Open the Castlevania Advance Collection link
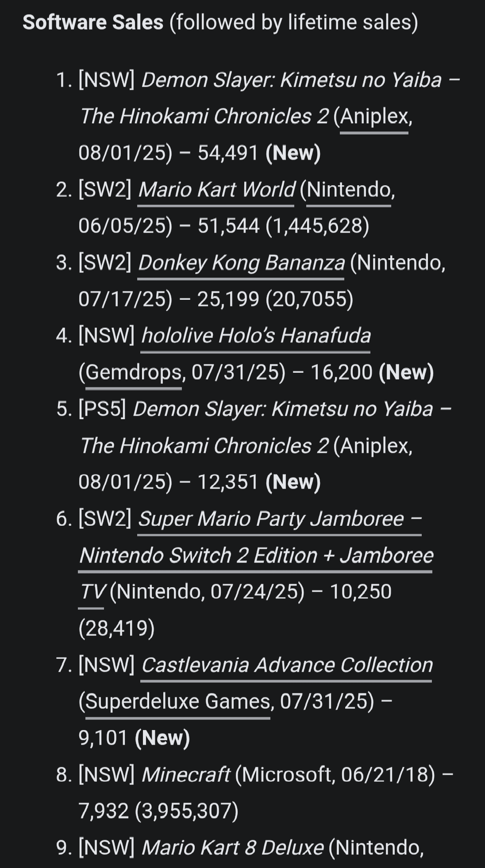Screen dimensions: 485x868 [x=286, y=665]
